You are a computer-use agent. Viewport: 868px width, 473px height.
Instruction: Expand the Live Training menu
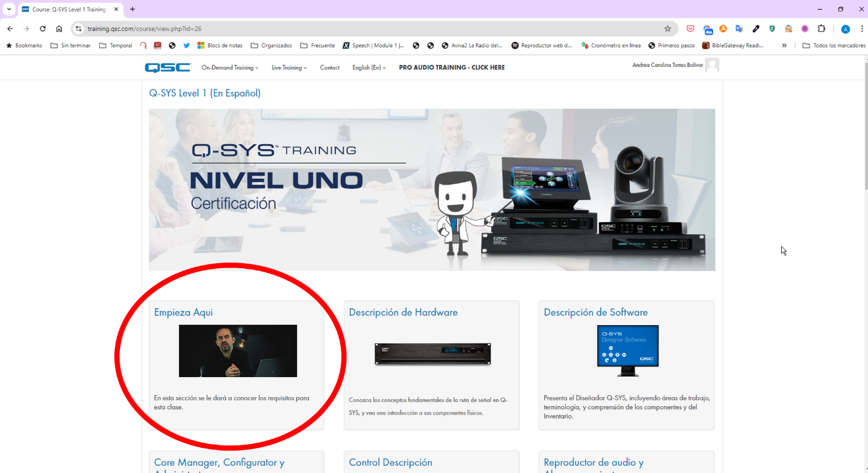(x=289, y=68)
